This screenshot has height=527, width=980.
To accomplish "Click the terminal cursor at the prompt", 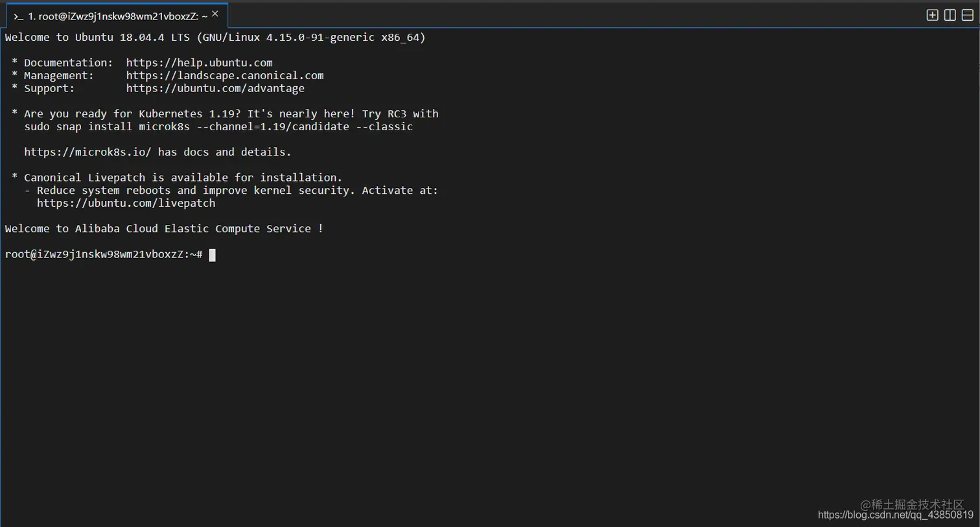I will coord(212,255).
